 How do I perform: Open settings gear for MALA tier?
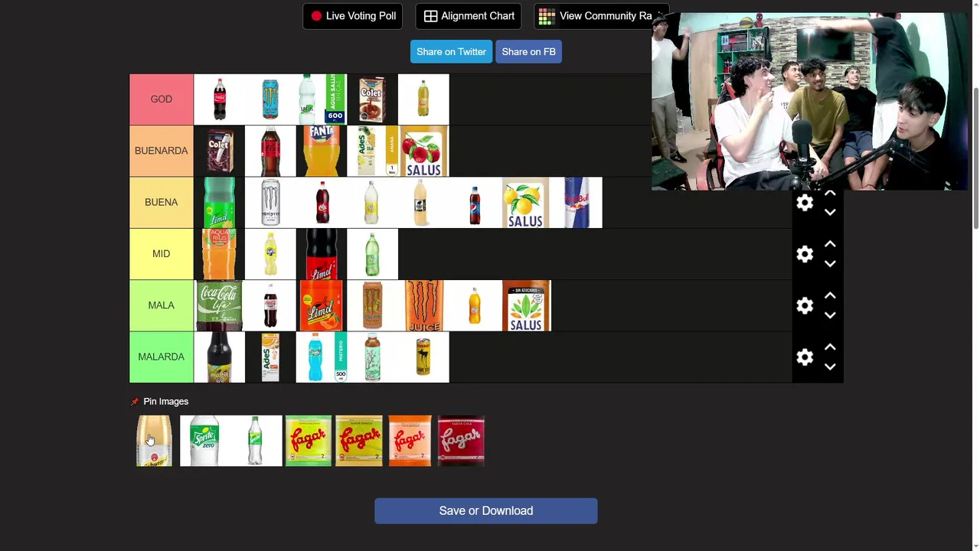(805, 305)
